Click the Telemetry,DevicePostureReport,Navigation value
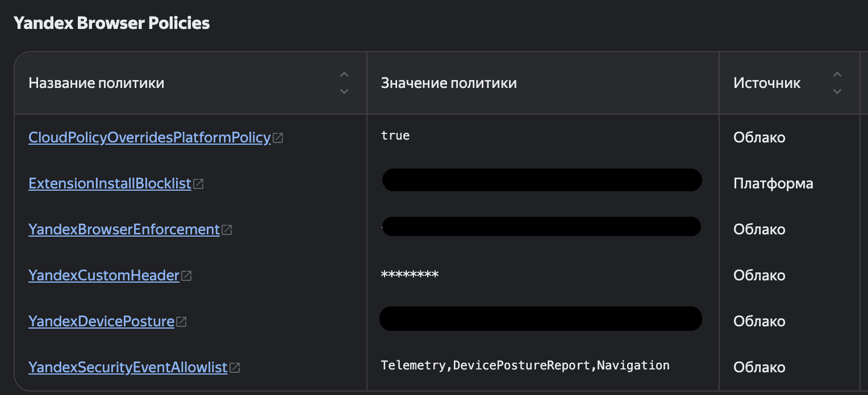The image size is (868, 395). click(525, 365)
